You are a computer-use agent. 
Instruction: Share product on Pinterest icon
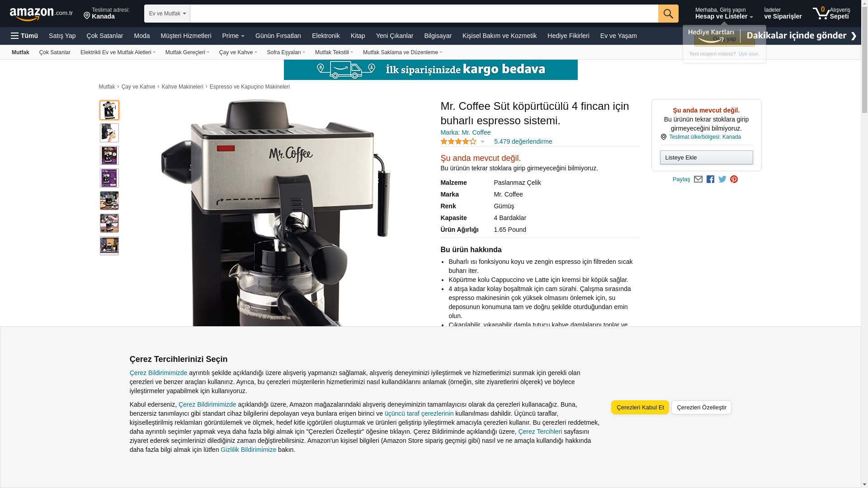[734, 179]
